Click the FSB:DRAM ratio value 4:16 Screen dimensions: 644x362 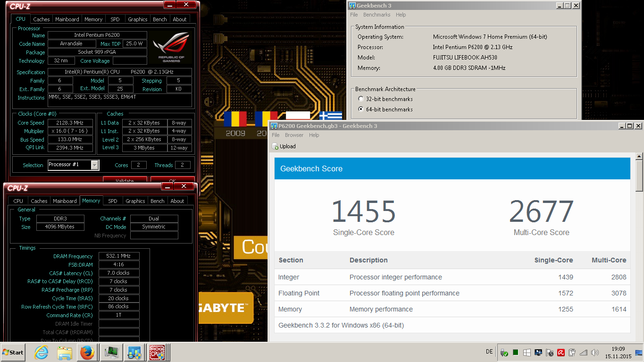[x=119, y=265]
